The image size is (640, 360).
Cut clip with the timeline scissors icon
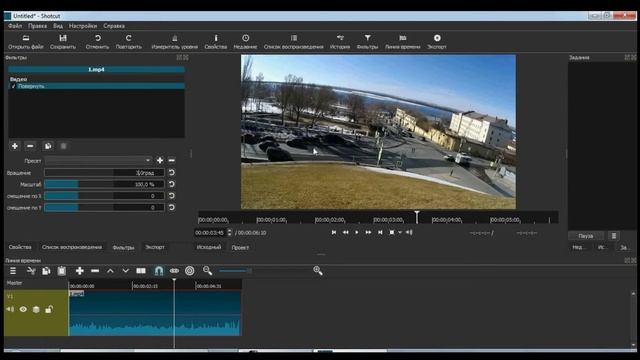[x=31, y=271]
